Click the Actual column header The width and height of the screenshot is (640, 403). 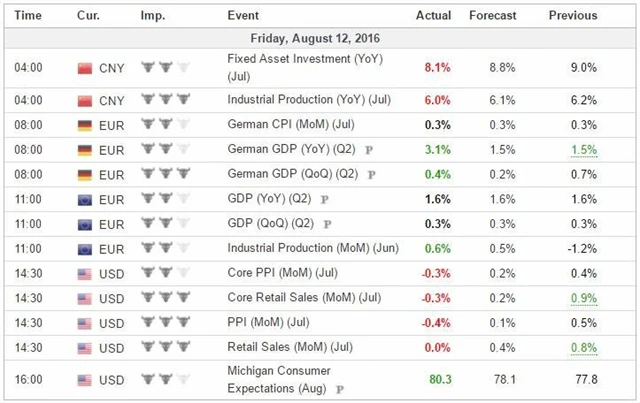coord(435,16)
